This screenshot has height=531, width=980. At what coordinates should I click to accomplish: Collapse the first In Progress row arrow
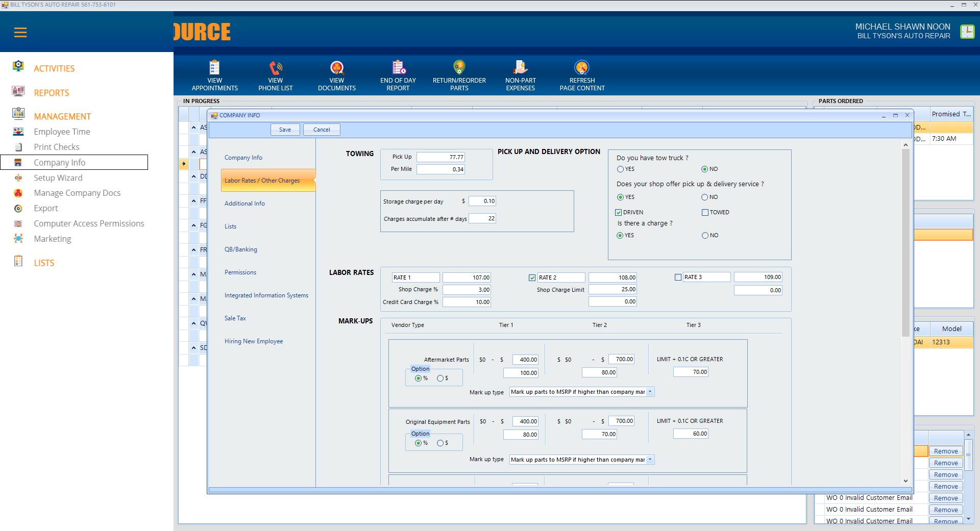pos(194,128)
